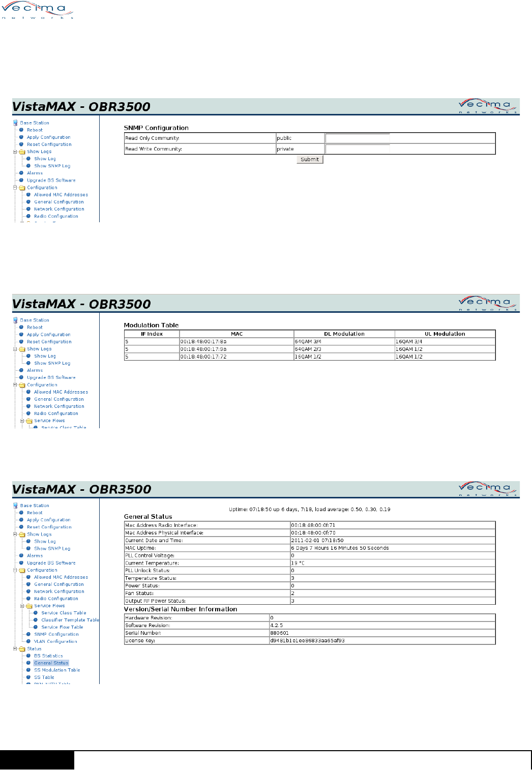The height and width of the screenshot is (770, 532).
Task: Open Allowed MAC Addresses on SNMP Configuration page
Action: point(61,195)
